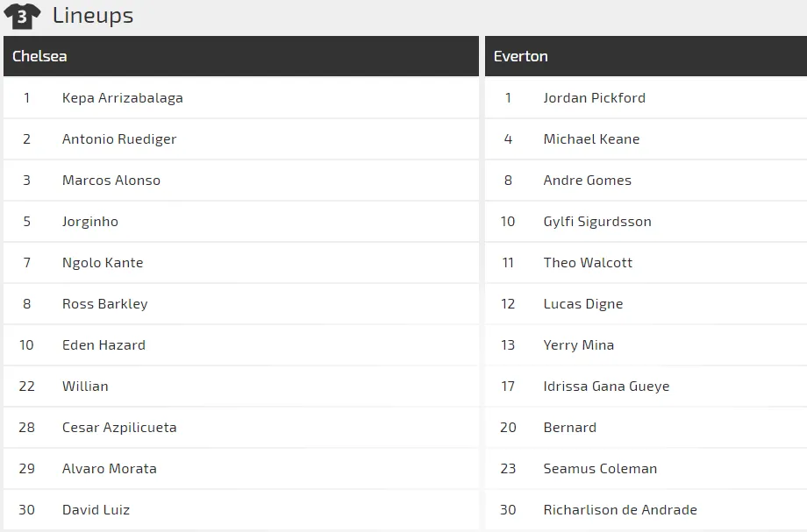Viewport: 807px width, 532px height.
Task: Click Seamus Coleman's entry
Action: coord(601,468)
